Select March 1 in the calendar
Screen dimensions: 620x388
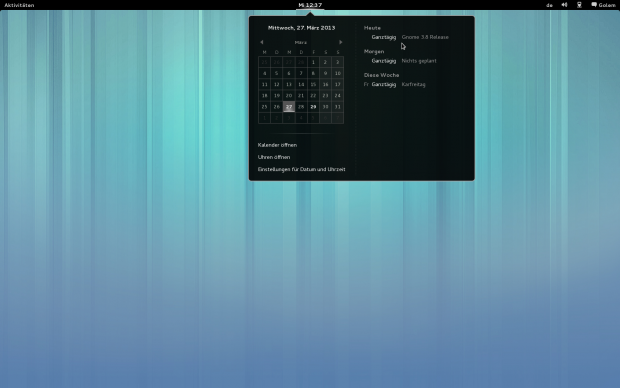click(313, 62)
